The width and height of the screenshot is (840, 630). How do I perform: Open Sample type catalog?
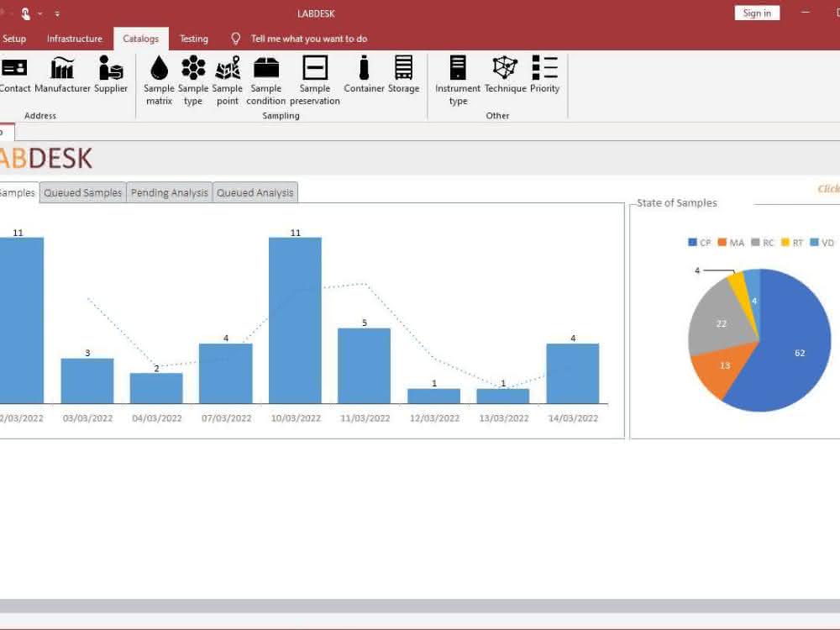(x=193, y=81)
